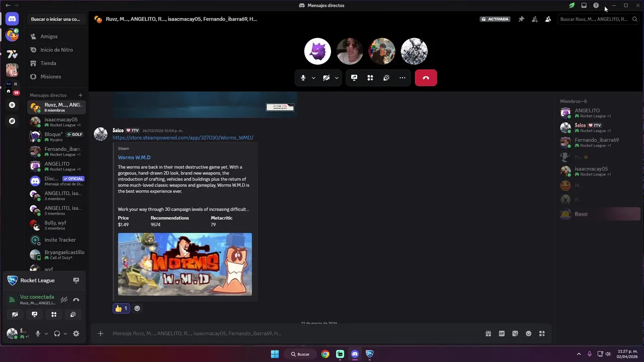
Task: Open Chrome from the taskbar
Action: [x=326, y=354]
